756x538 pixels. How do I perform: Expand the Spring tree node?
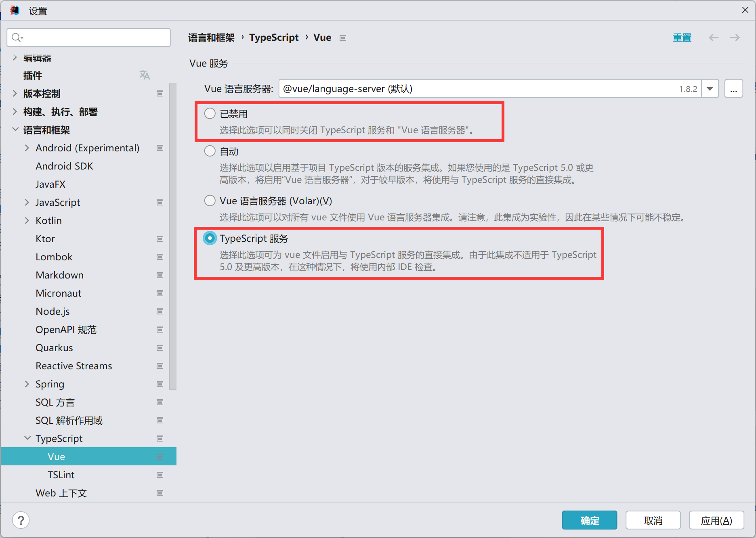pos(27,384)
